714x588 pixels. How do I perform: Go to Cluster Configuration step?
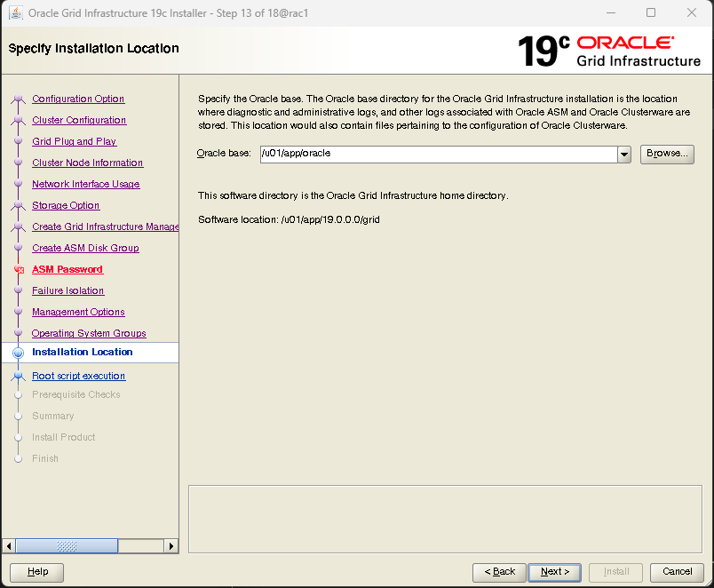[x=79, y=120]
